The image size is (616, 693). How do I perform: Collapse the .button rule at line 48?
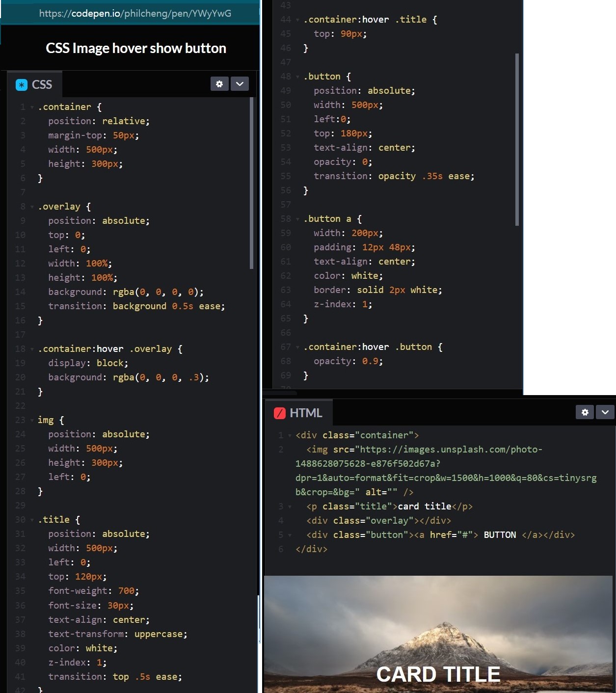(x=298, y=77)
